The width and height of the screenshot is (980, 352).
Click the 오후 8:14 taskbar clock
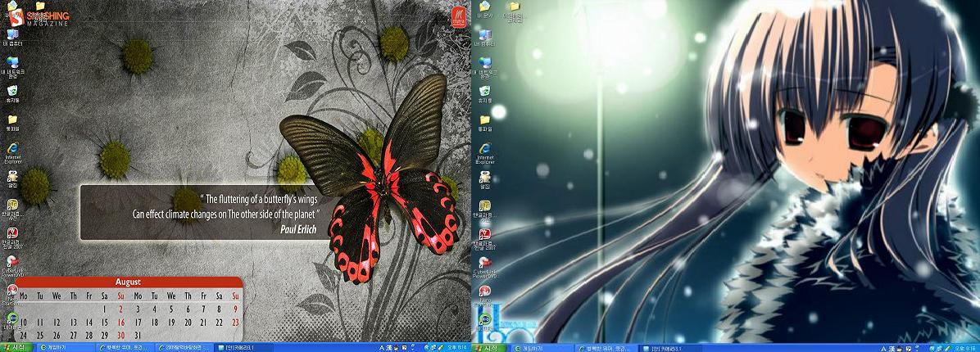pyautogui.click(x=457, y=348)
